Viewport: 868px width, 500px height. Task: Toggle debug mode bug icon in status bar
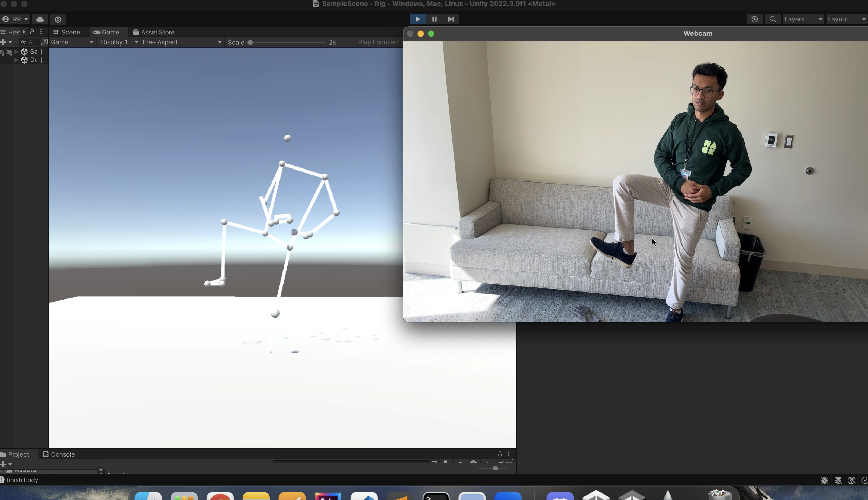(824, 480)
